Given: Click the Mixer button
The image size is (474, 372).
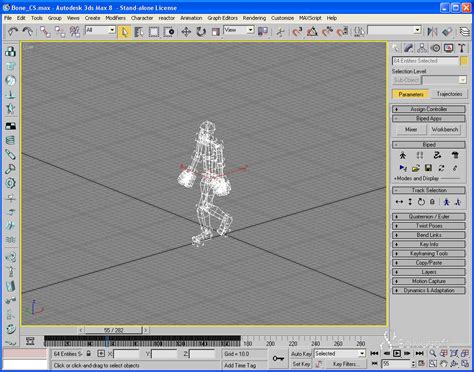Looking at the screenshot, I should coord(411,130).
